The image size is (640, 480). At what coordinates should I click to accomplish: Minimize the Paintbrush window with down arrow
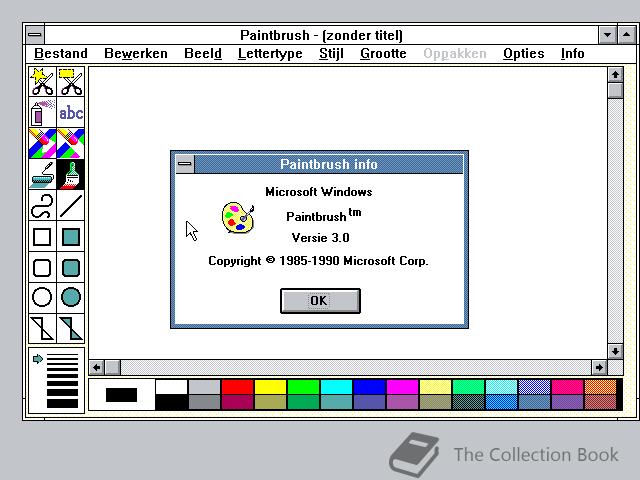click(607, 35)
